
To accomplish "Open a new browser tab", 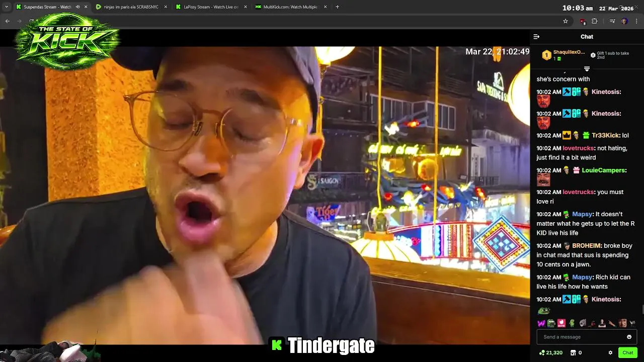I will 337,7.
